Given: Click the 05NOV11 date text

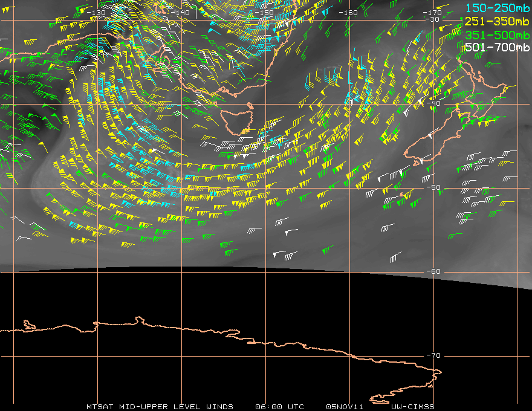Looking at the screenshot, I should pos(345,407).
